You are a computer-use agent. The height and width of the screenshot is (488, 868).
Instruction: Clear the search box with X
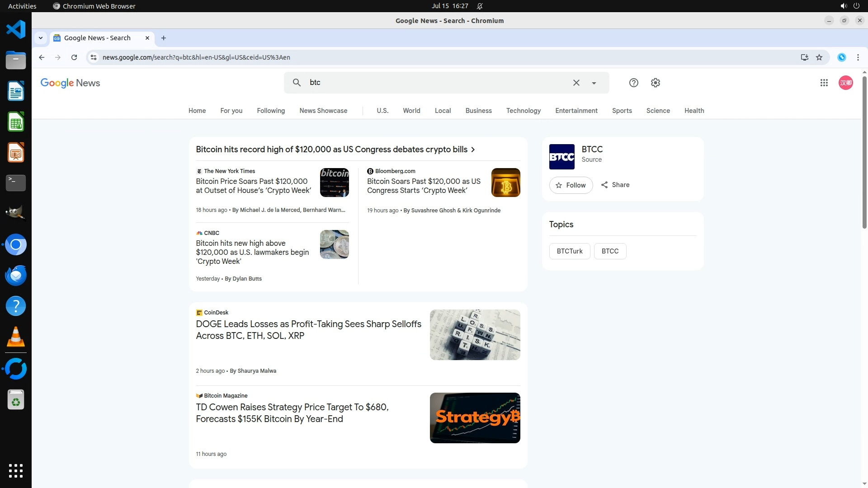point(576,83)
